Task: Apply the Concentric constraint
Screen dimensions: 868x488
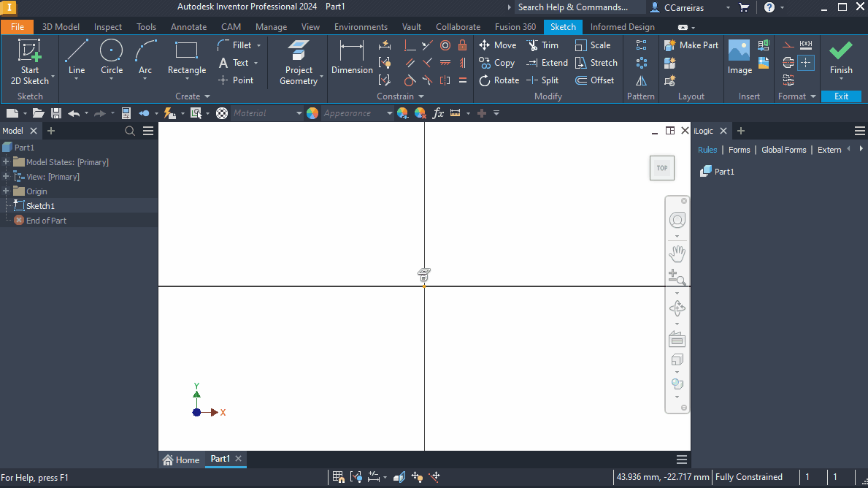Action: (x=445, y=45)
